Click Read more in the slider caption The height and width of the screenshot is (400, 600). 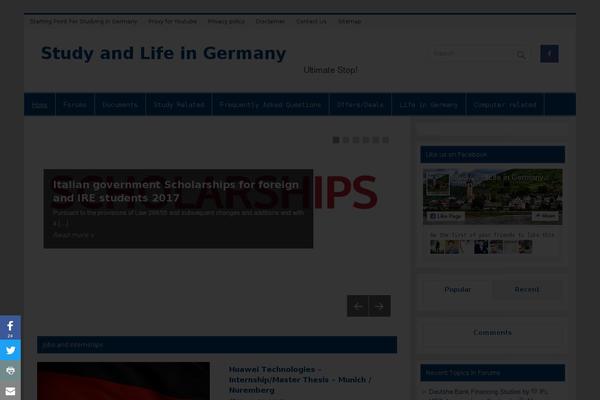pyautogui.click(x=73, y=235)
